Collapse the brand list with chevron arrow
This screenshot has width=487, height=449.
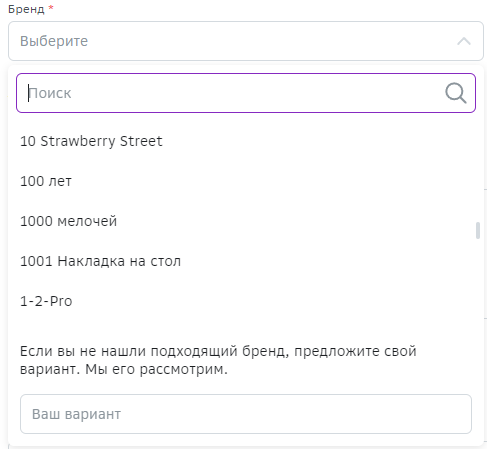pos(464,41)
